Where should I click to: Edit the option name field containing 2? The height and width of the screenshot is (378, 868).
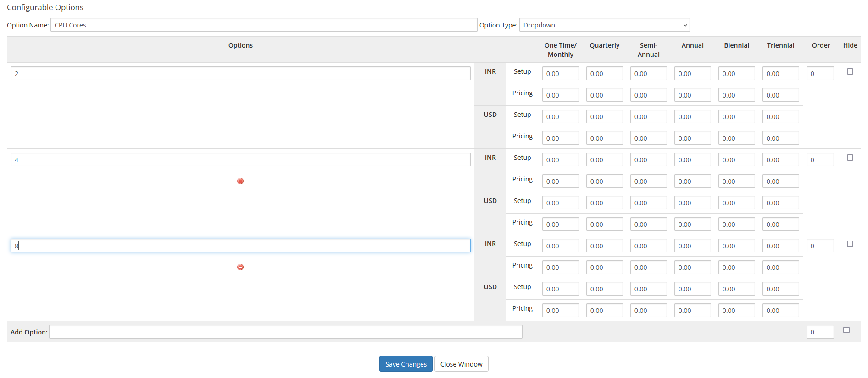(x=240, y=73)
